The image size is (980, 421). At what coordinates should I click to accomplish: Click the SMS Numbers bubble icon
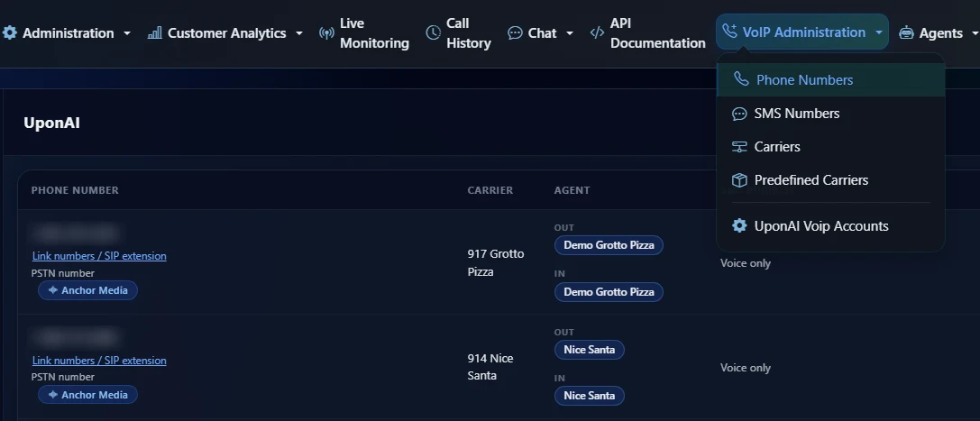coord(739,114)
